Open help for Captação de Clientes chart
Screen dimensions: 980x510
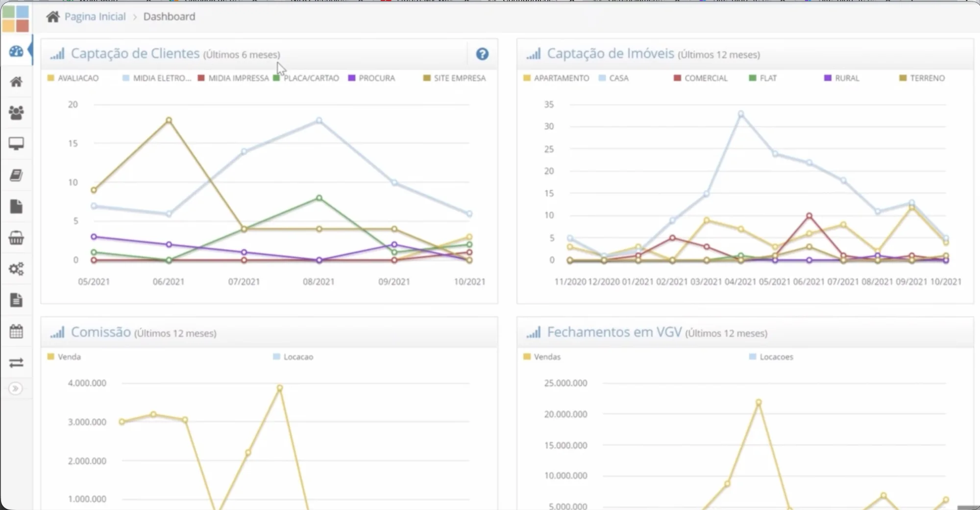tap(482, 54)
